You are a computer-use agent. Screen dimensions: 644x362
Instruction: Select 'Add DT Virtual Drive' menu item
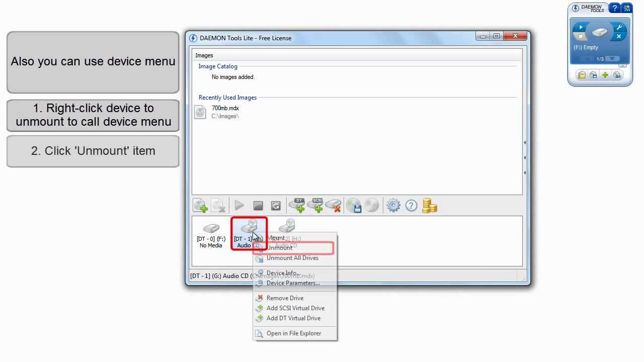[x=295, y=318]
